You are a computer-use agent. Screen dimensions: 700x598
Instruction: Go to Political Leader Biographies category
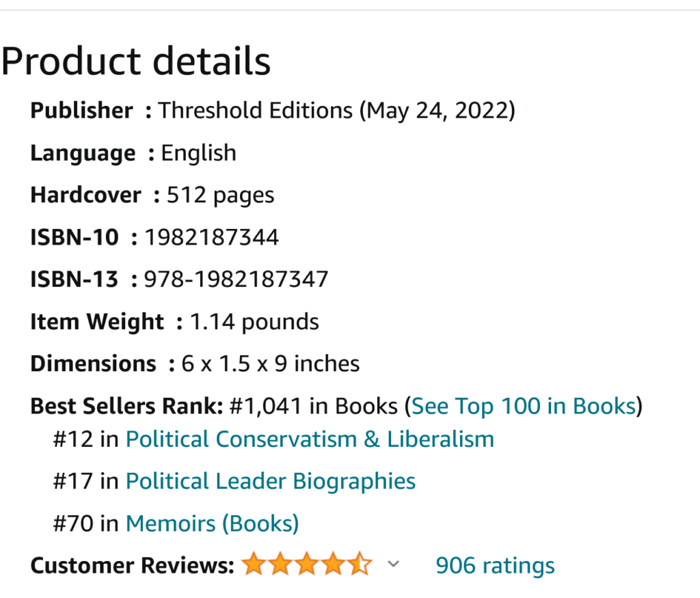pyautogui.click(x=271, y=481)
